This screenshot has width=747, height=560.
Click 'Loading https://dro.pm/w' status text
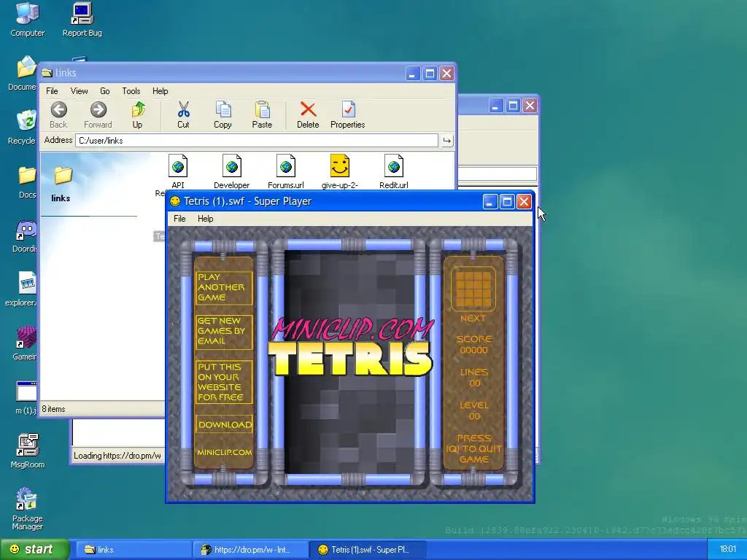(x=117, y=456)
